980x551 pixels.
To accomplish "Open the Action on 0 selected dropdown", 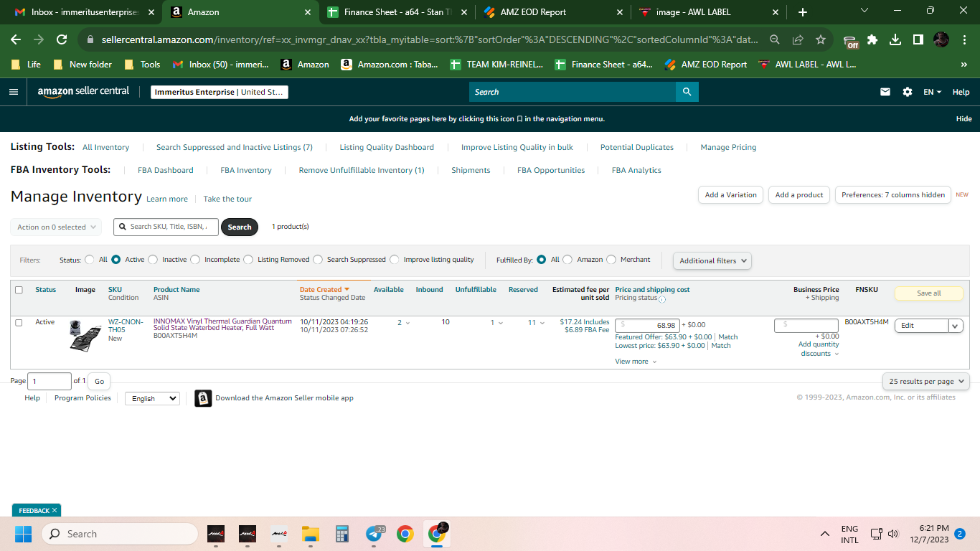I will (x=56, y=227).
